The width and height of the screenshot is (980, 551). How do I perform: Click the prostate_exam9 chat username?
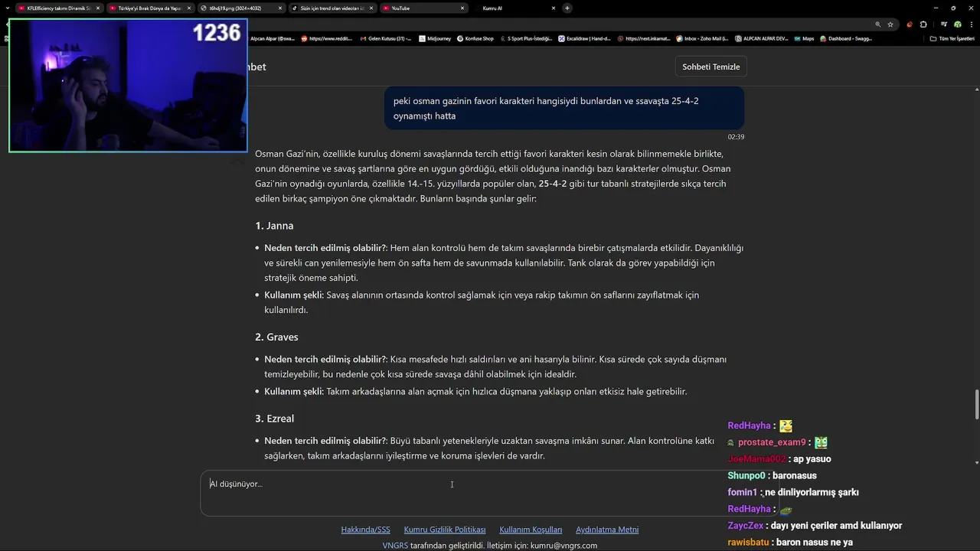(x=772, y=442)
